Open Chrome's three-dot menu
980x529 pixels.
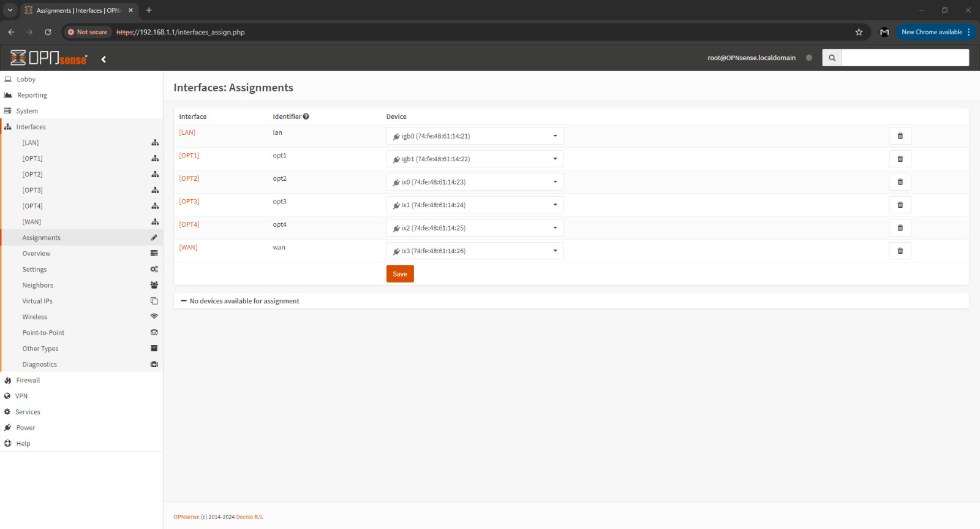point(969,32)
